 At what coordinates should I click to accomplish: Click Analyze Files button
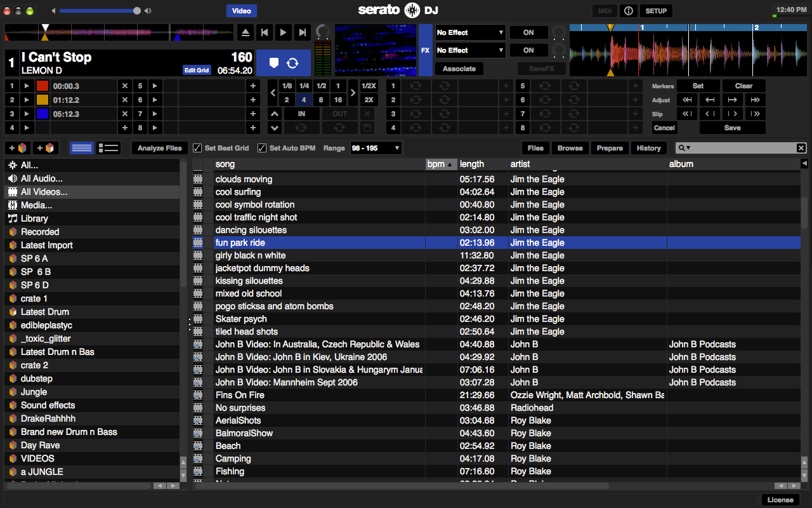[x=160, y=148]
